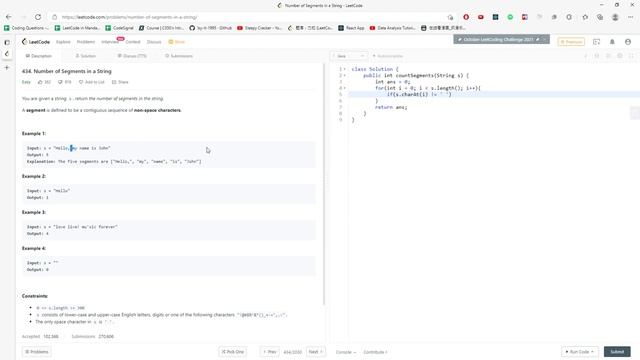The image size is (640, 360).
Task: Open the Contest nav item
Action: pyautogui.click(x=133, y=42)
